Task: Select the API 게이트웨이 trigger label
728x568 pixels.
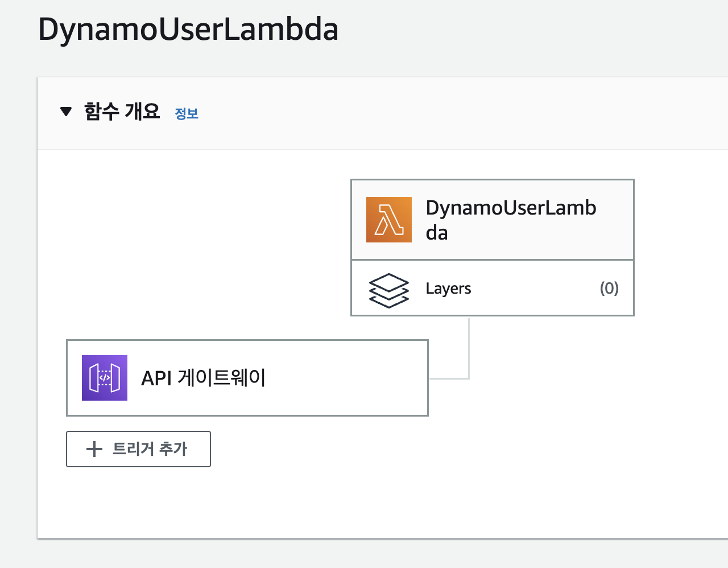Action: (x=204, y=378)
